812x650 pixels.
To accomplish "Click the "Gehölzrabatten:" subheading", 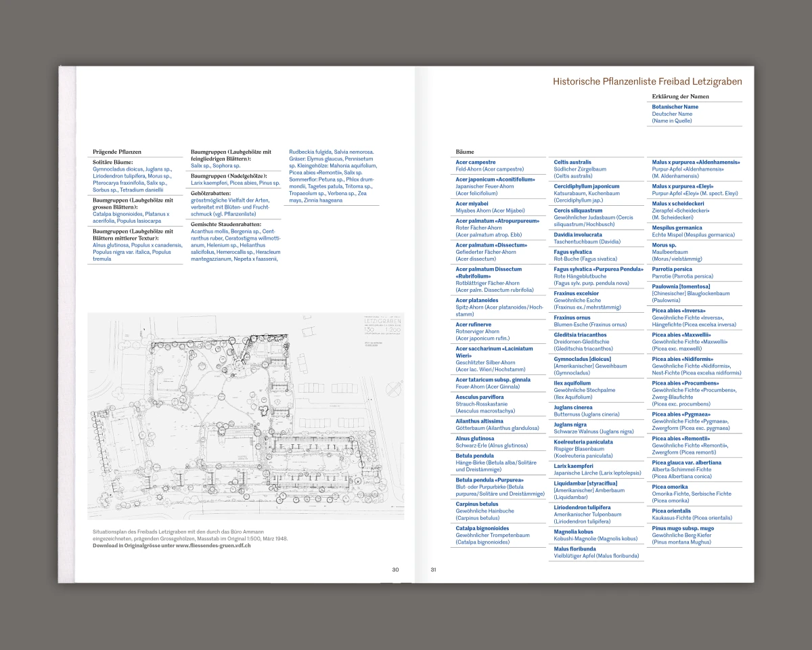I will pos(211,194).
